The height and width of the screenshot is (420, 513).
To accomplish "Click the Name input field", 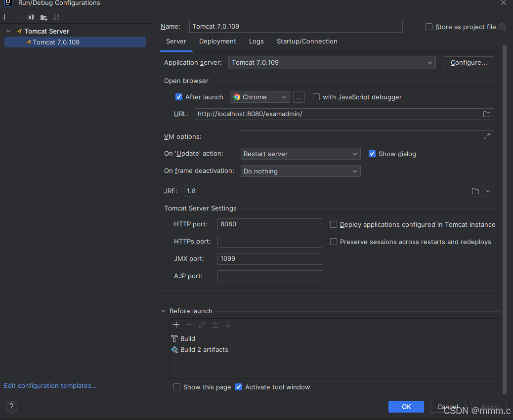I will tap(296, 27).
